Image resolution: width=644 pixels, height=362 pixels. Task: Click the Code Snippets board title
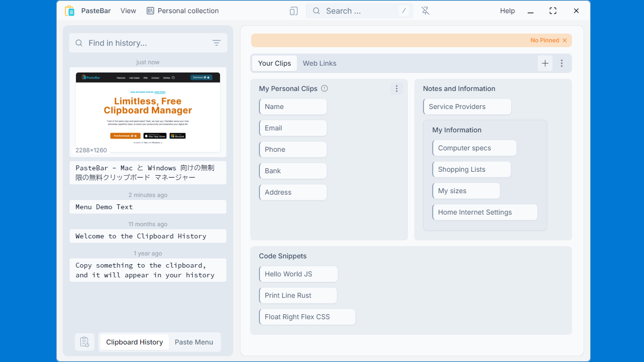pos(283,256)
